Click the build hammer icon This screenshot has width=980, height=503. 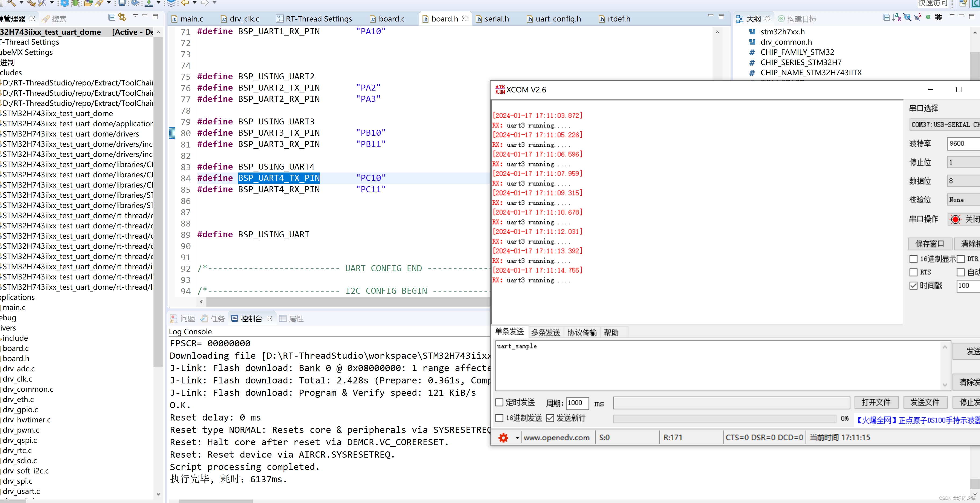point(11,3)
